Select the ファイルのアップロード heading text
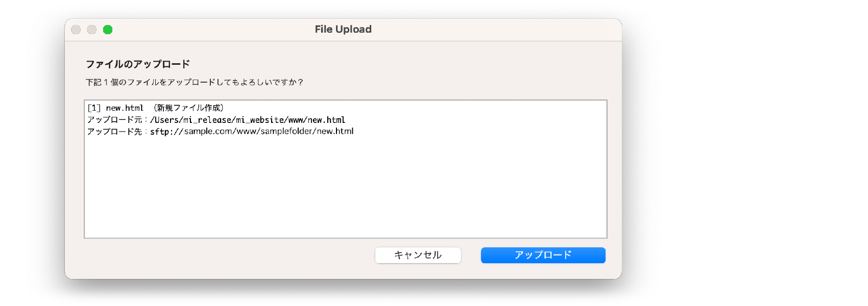 click(x=138, y=64)
